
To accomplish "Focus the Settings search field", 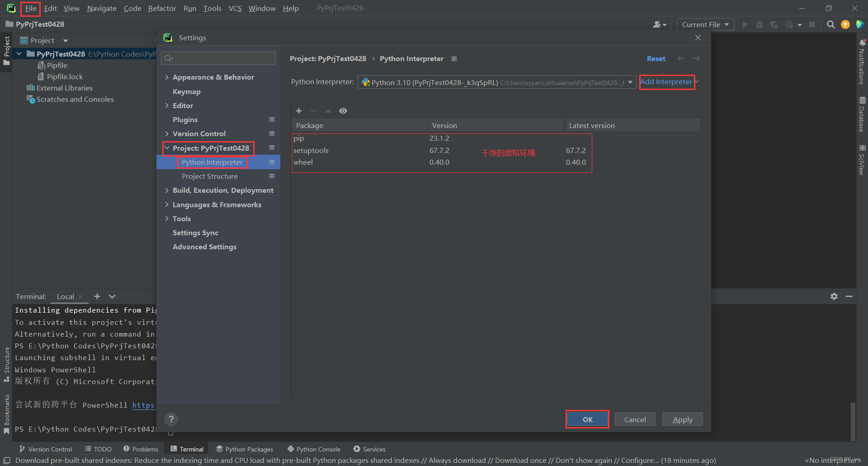I will pyautogui.click(x=218, y=58).
